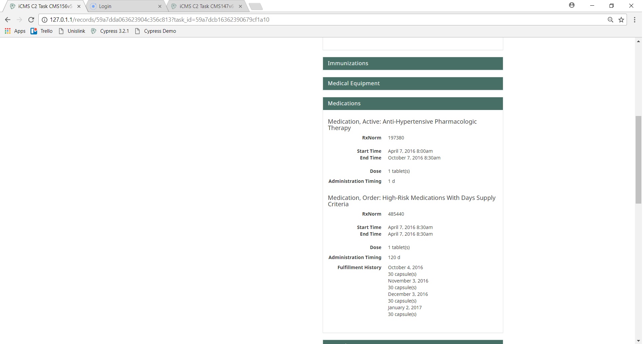Open the Apps grid shortcut
The image size is (644, 344).
coord(15,31)
